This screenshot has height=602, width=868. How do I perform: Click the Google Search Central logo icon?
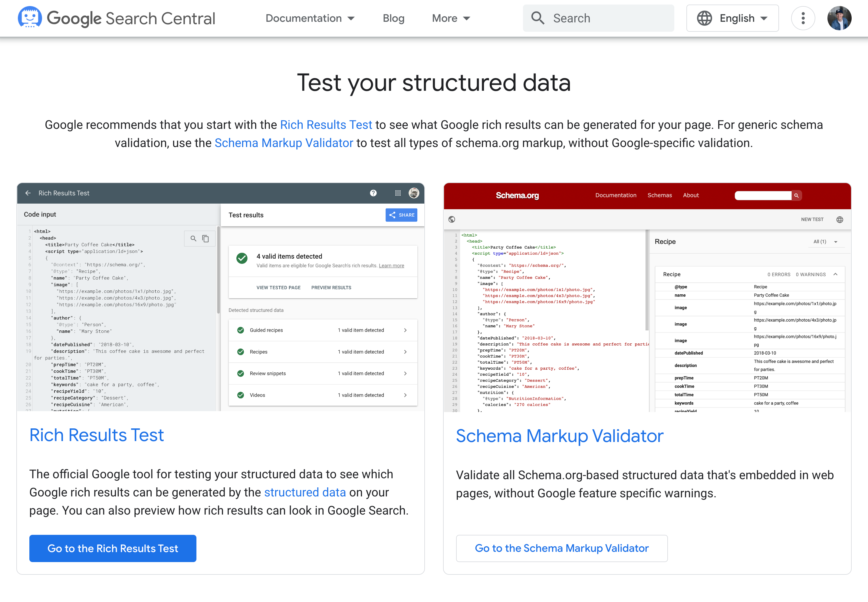tap(30, 18)
